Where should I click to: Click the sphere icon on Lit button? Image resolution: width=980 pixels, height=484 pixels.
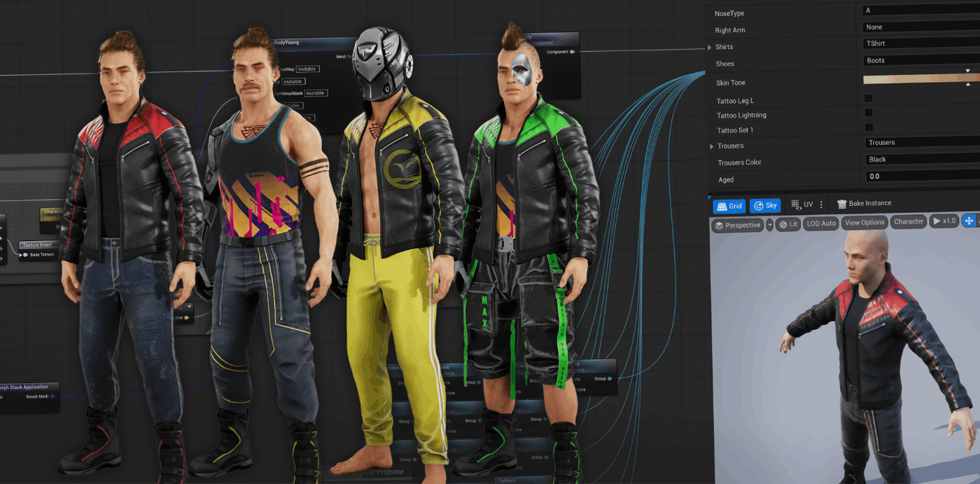coord(783,224)
